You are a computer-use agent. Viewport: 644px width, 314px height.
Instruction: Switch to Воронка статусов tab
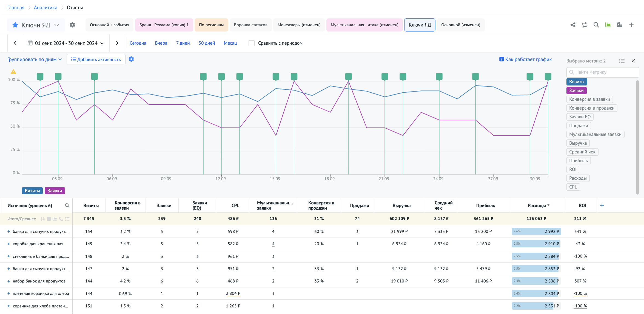point(250,25)
